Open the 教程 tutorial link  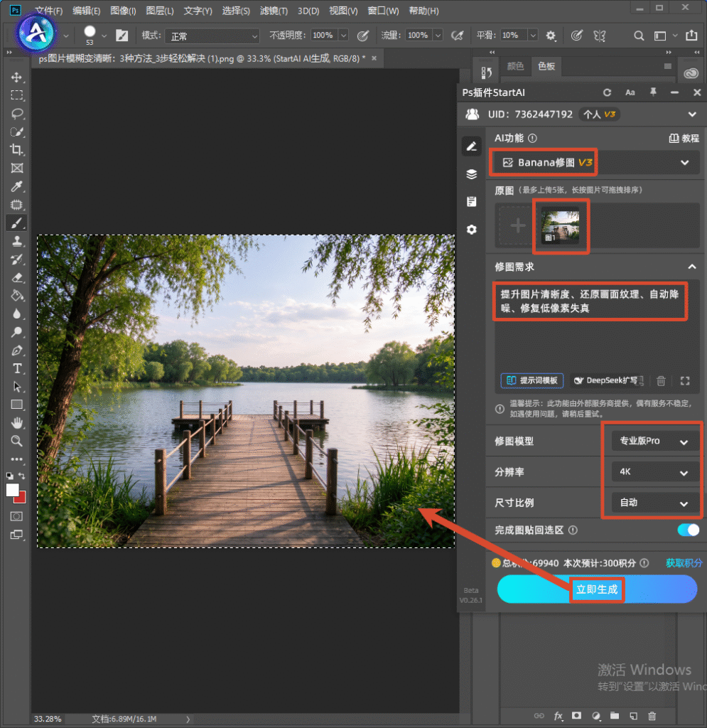[x=684, y=139]
